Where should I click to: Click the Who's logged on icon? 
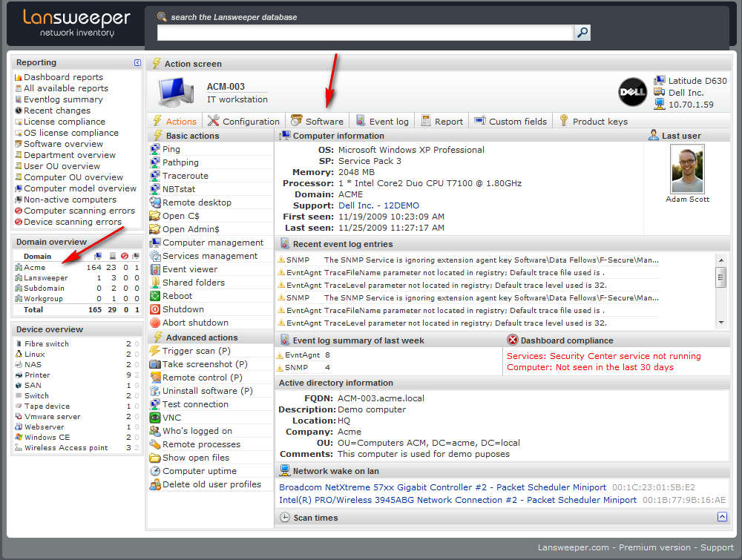[155, 431]
